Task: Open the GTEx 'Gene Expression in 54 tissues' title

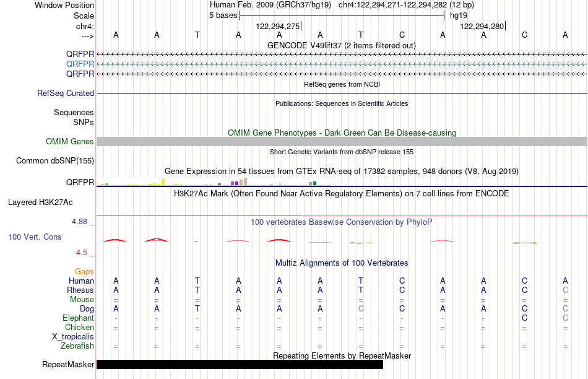Action: [342, 172]
